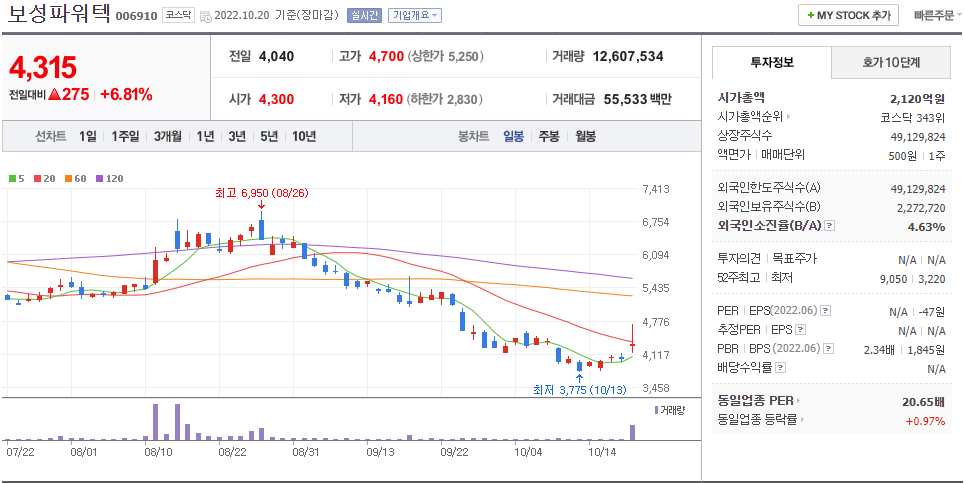Click the 전일 value 4,040
Screen dimensions: 964x483
(x=277, y=57)
